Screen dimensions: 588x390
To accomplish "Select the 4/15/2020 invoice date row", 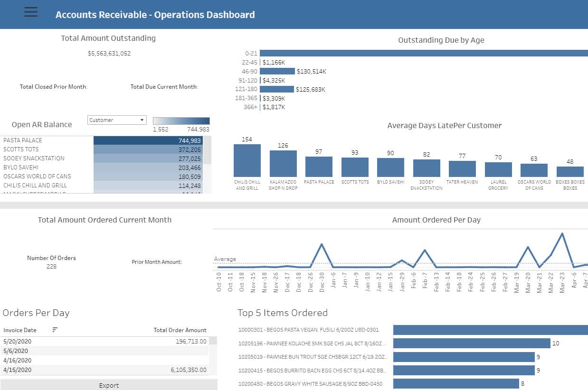I will pyautogui.click(x=104, y=370).
